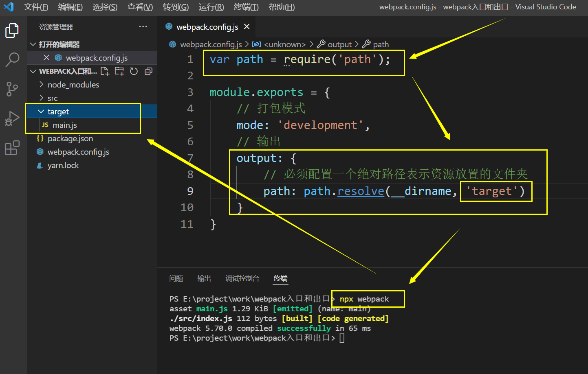Open the 选择(S) menu
Image resolution: width=588 pixels, height=374 pixels.
(x=105, y=7)
